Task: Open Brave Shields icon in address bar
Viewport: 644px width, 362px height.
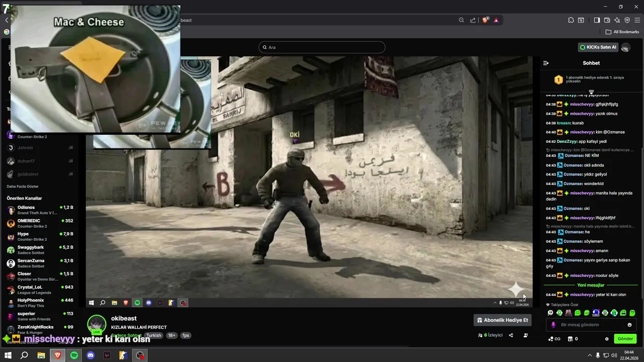Action: pos(486,20)
